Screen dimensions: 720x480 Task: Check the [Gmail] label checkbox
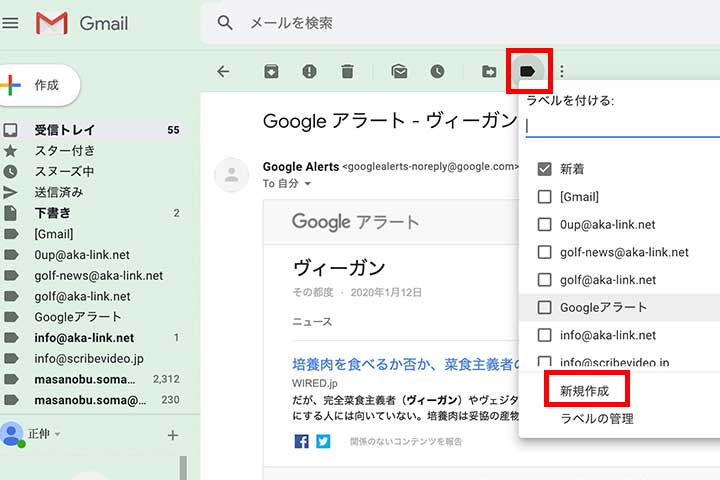(544, 197)
